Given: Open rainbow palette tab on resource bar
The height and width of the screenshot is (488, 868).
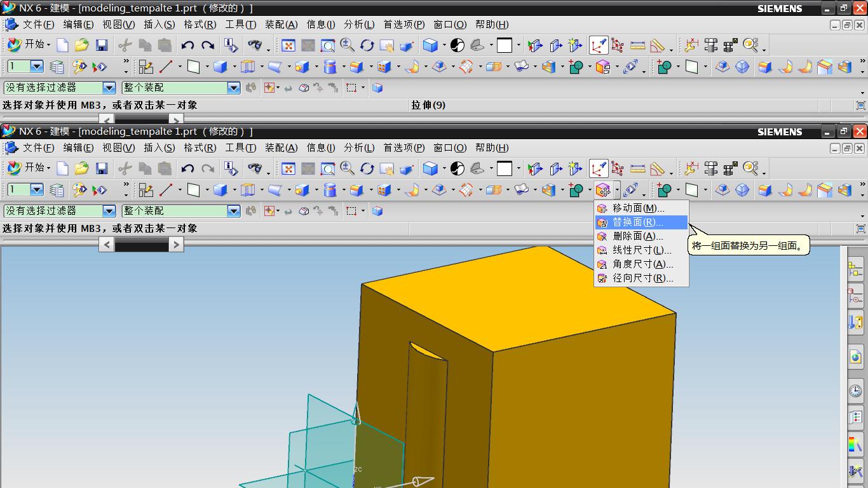Looking at the screenshot, I should [855, 444].
